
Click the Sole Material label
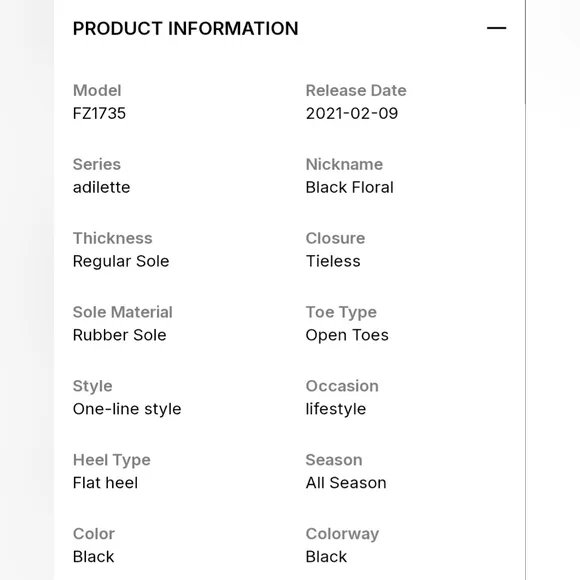123,312
